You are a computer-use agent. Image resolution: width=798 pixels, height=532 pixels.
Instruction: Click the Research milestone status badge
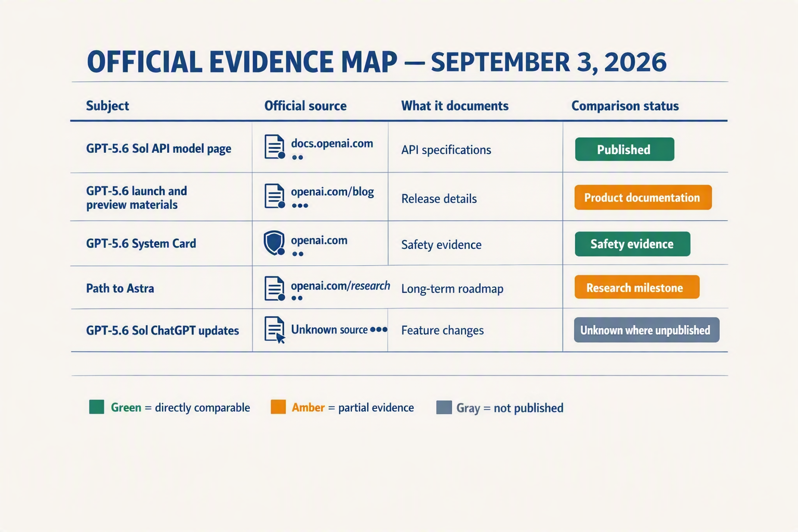pos(637,287)
